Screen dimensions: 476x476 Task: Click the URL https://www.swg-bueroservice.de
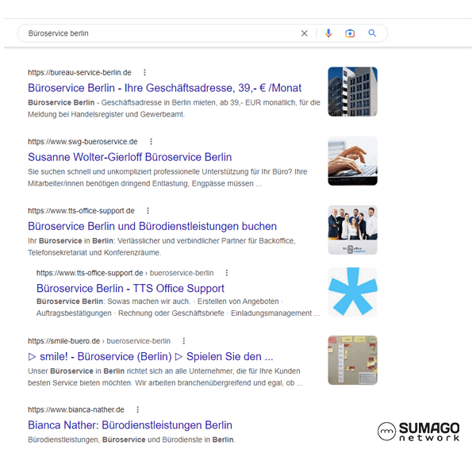[x=83, y=142]
